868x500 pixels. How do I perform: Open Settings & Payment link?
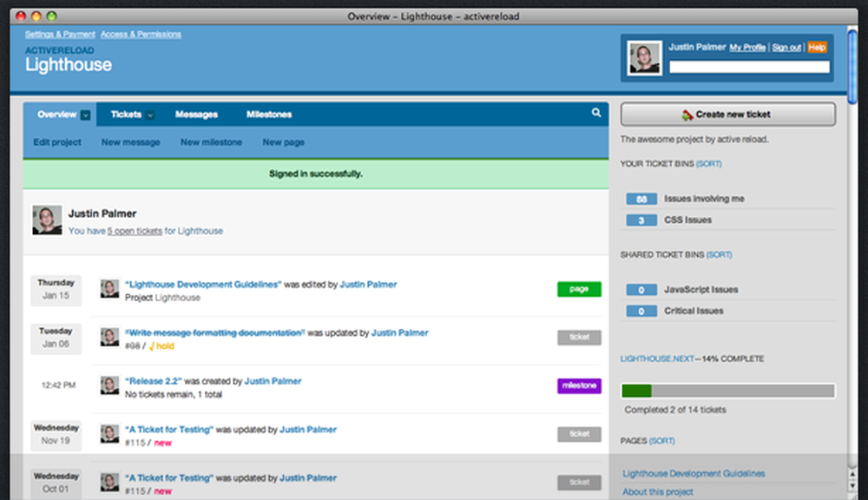(60, 35)
